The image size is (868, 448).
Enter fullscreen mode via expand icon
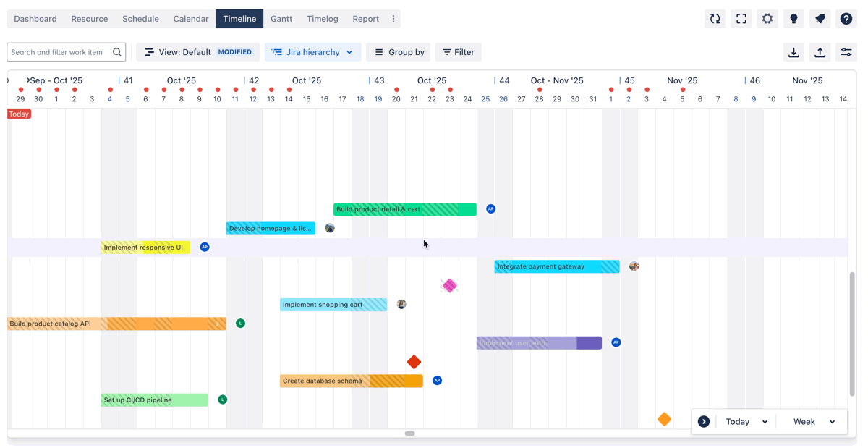point(741,19)
